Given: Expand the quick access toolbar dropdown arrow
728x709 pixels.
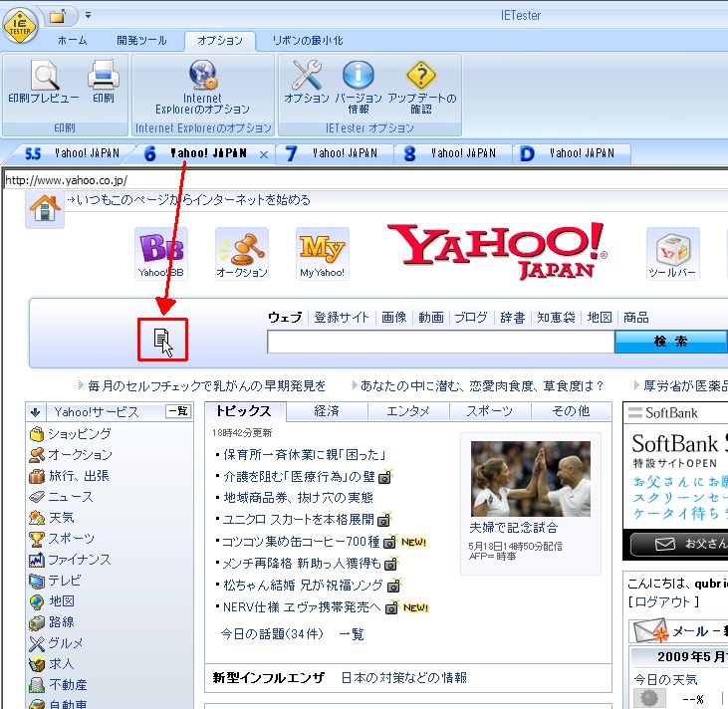Looking at the screenshot, I should (x=88, y=15).
